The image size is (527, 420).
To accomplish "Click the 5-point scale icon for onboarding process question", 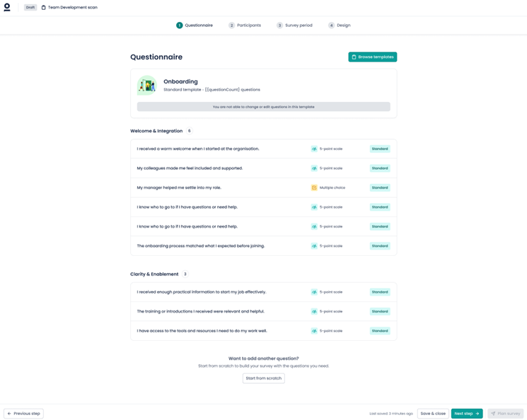I will 314,246.
